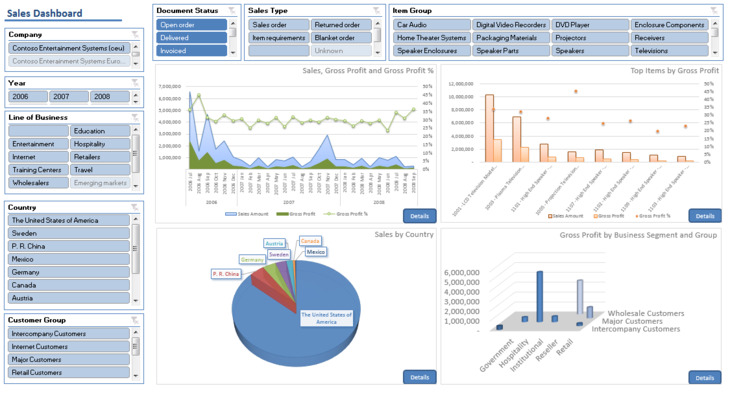This screenshot has height=393, width=730.
Task: Select Retail Customers group
Action: (69, 373)
